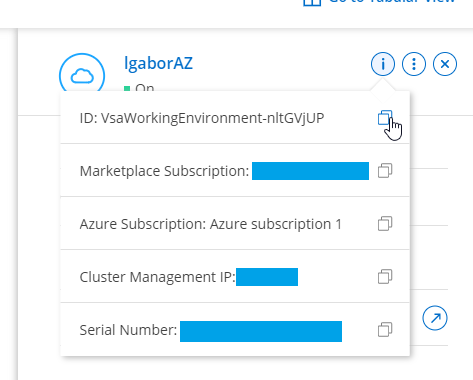Select the Azure subscription 1 text
Image resolution: width=473 pixels, height=380 pixels.
276,224
